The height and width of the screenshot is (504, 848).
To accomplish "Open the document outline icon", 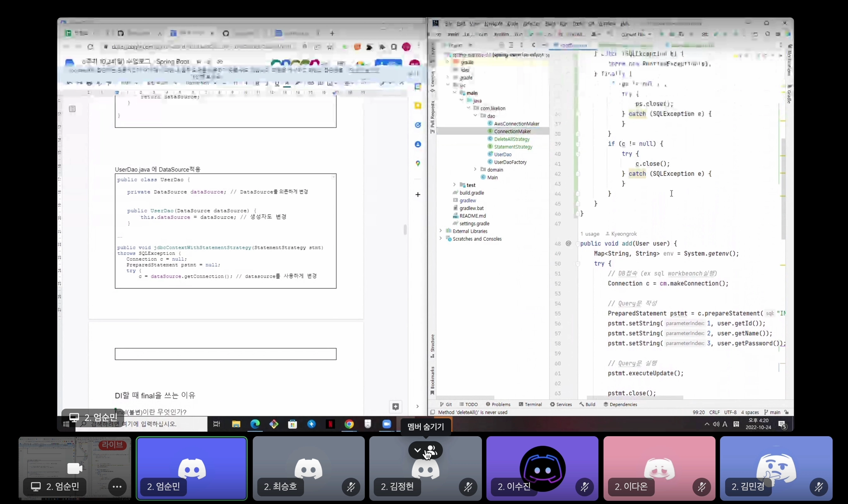I will pyautogui.click(x=72, y=109).
